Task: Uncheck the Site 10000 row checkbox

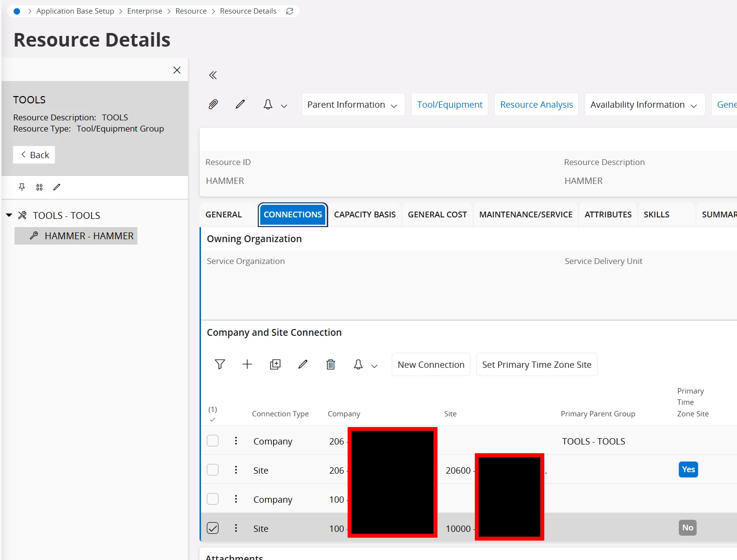Action: tap(213, 528)
